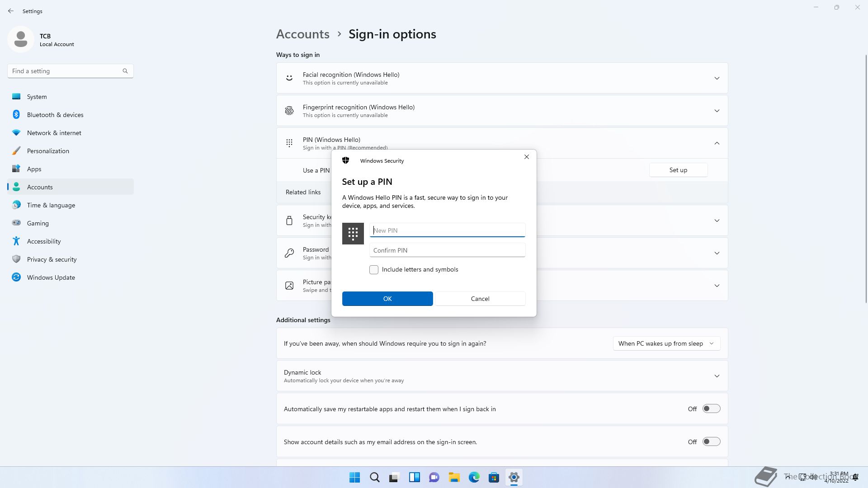Image resolution: width=868 pixels, height=488 pixels.
Task: Open the Apps settings page
Action: 71,169
